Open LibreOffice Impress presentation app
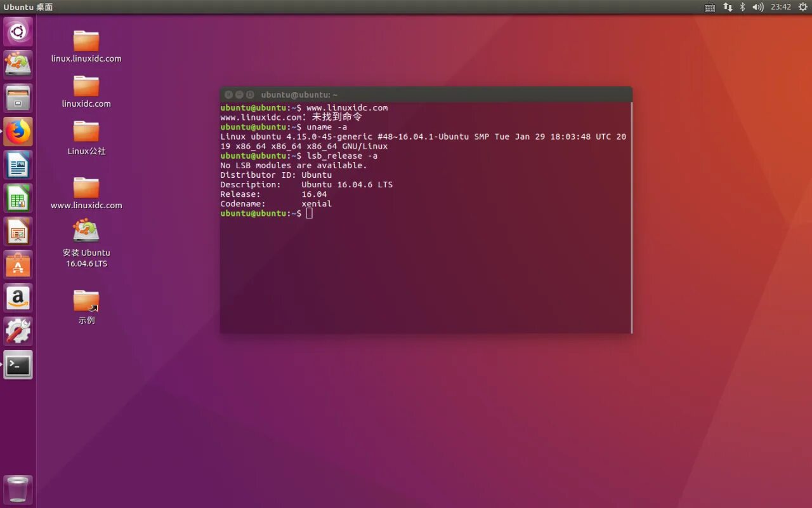 [18, 232]
